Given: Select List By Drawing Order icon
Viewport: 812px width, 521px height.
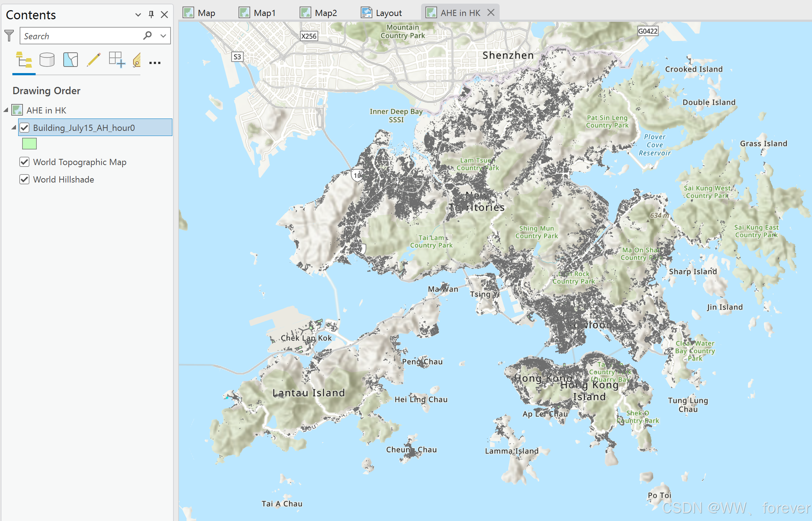Looking at the screenshot, I should pos(24,60).
